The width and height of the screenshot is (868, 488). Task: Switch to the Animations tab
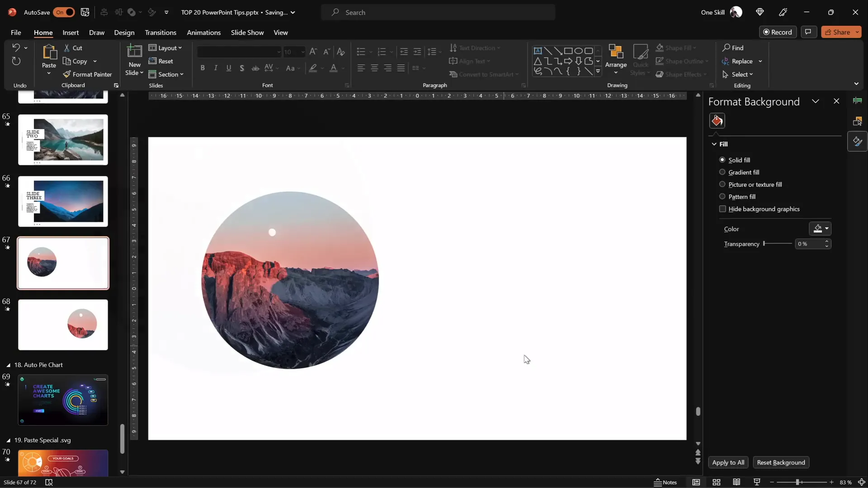tap(204, 33)
